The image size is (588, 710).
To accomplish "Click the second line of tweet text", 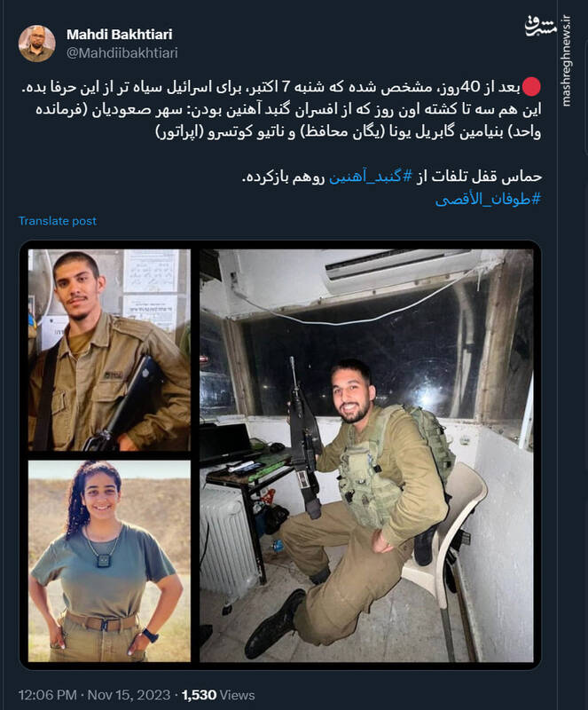I will pyautogui.click(x=288, y=109).
